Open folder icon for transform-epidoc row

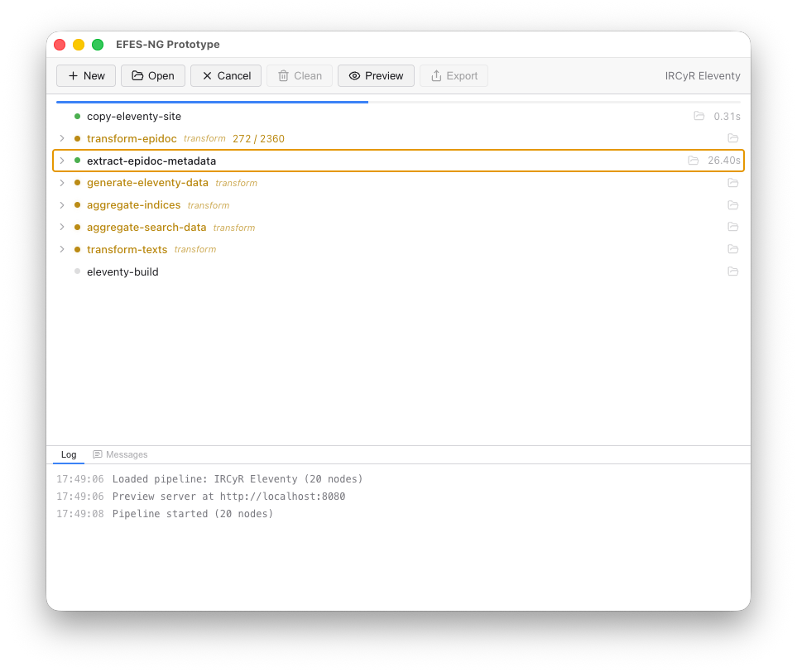pos(732,138)
